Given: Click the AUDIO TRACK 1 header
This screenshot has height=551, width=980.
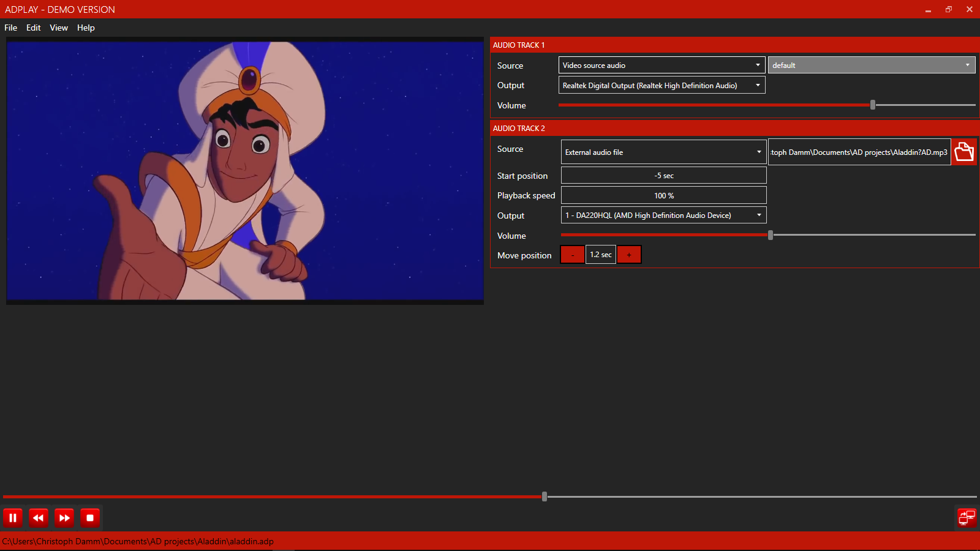Looking at the screenshot, I should 734,45.
